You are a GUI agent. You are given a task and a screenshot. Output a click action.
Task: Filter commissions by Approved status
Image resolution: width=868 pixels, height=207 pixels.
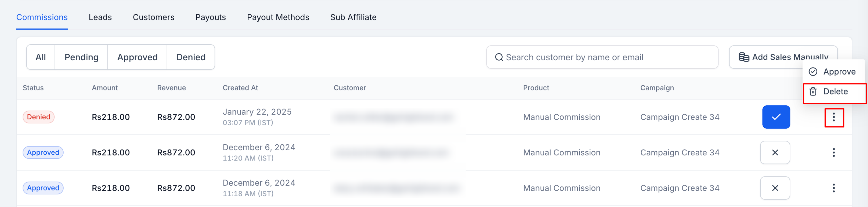[137, 57]
